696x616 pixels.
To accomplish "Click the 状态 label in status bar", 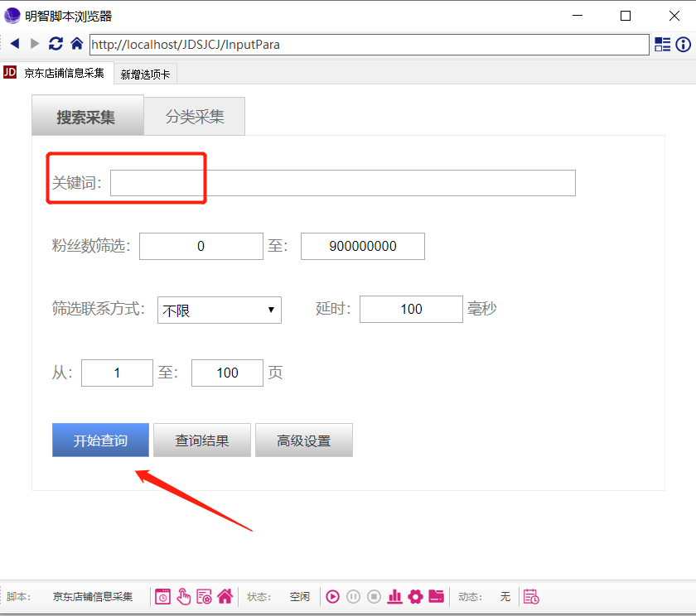I will point(259,597).
